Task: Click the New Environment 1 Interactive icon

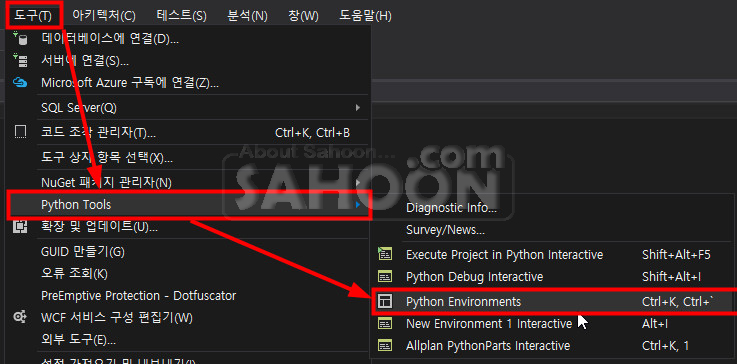Action: 385,324
